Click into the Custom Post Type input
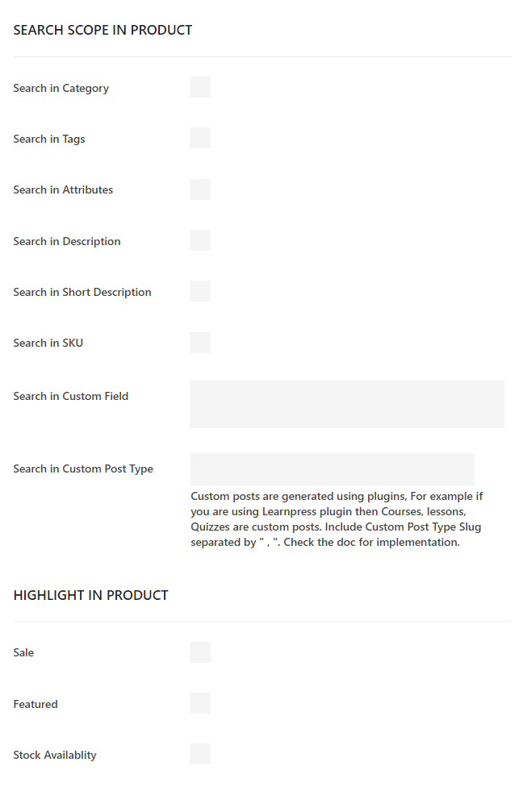523x812 pixels. [x=333, y=469]
